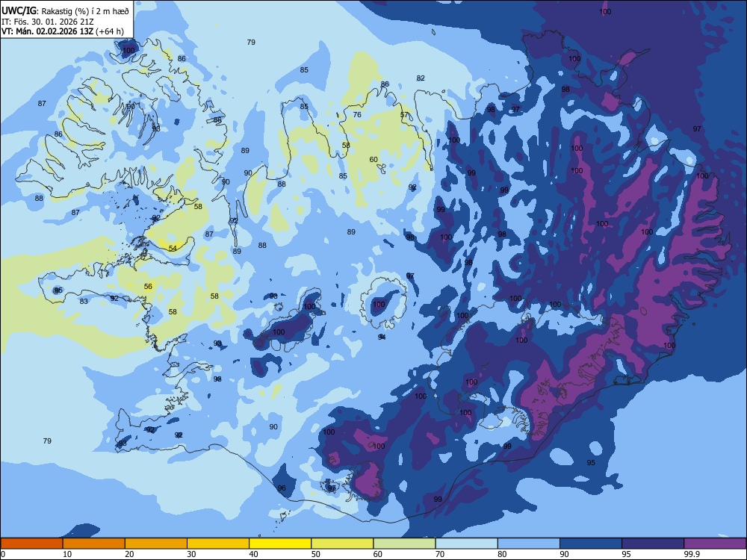Click the '20' legend tick label

tap(129, 554)
